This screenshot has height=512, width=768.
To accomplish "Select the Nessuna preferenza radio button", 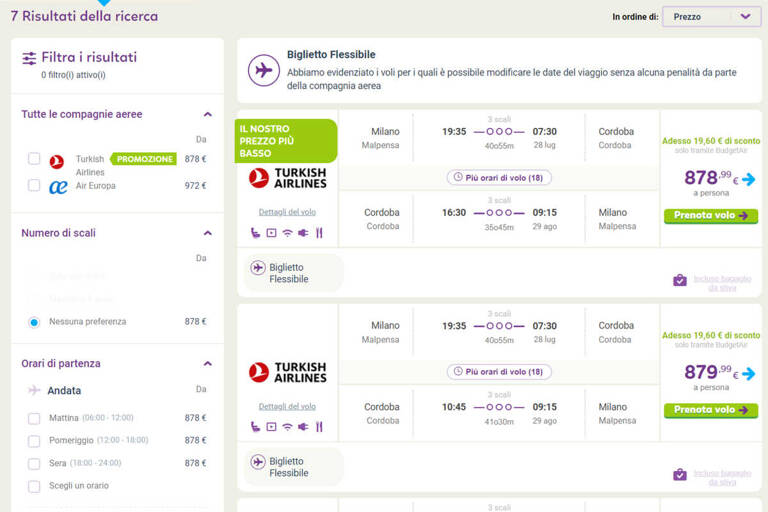I will click(x=34, y=322).
